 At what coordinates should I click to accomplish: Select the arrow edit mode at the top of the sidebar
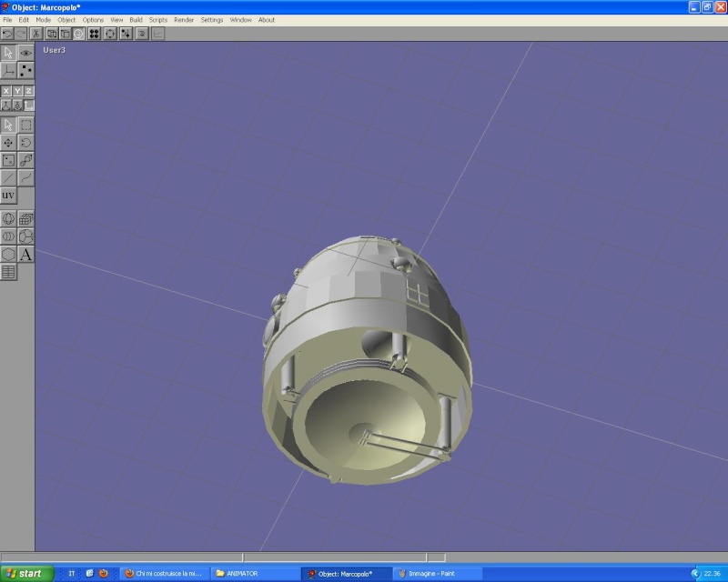click(x=8, y=53)
